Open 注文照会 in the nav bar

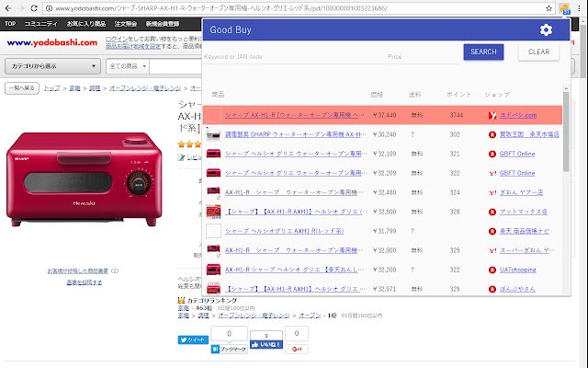(x=126, y=24)
